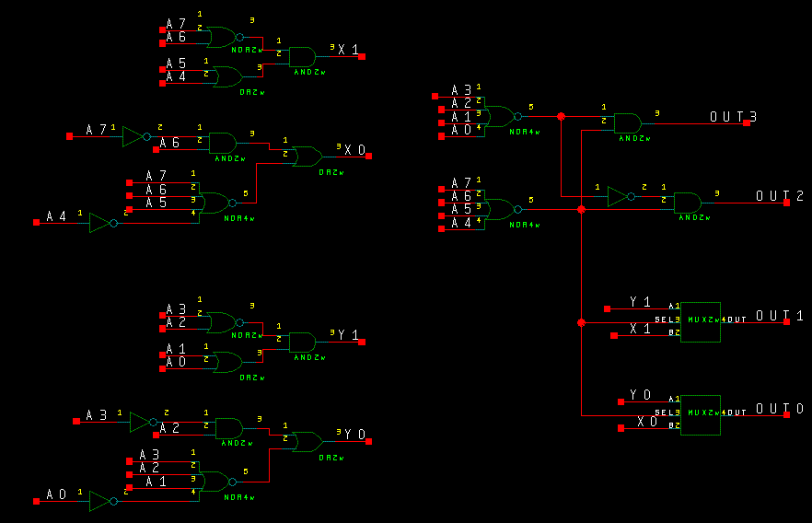Click the wire junction after the A3-A0 NOR4
812x523 pixels.
561,117
